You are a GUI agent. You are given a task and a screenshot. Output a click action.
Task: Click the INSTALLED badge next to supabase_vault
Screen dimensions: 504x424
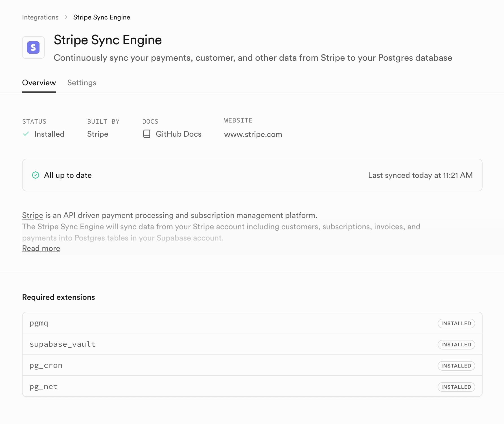click(x=456, y=344)
